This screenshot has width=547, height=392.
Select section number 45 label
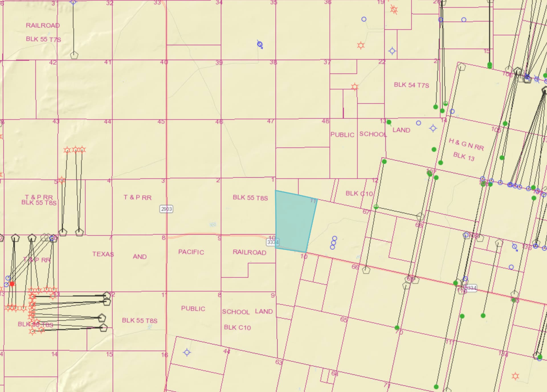tap(161, 122)
